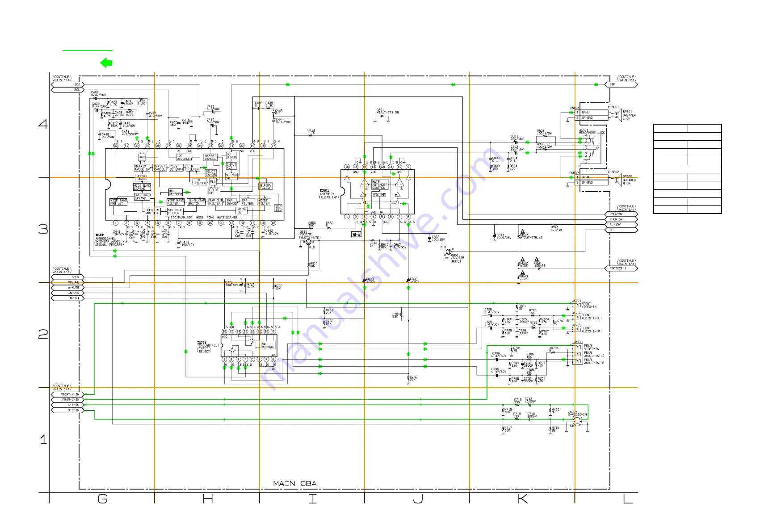760x532 pixels.
Task: Select the WIDE BAND EXPAND block
Action: tap(142, 187)
